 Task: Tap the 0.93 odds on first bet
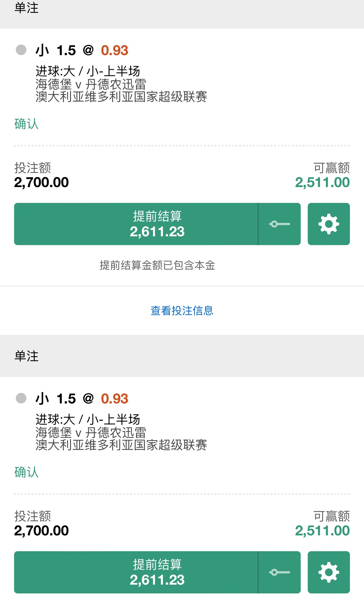(115, 50)
